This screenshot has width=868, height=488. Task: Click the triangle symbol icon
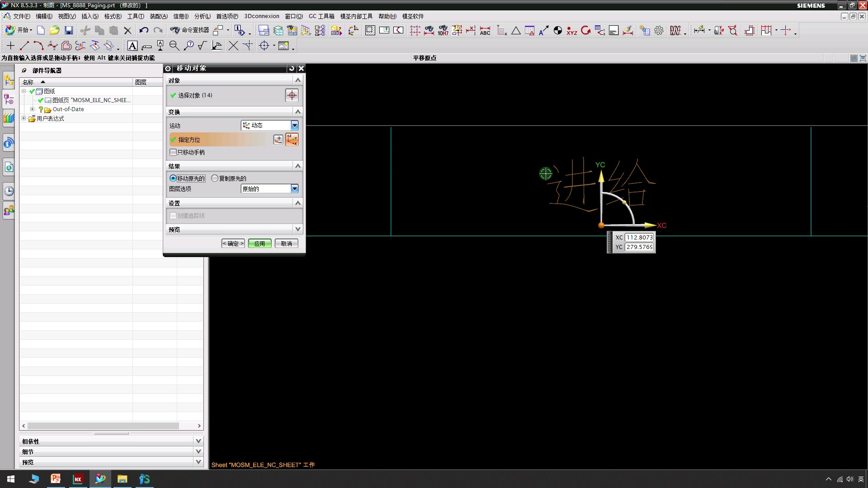(516, 30)
